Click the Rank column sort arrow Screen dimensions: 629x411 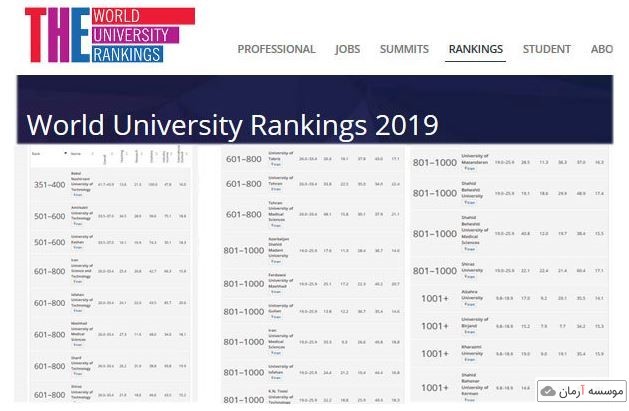(65, 154)
